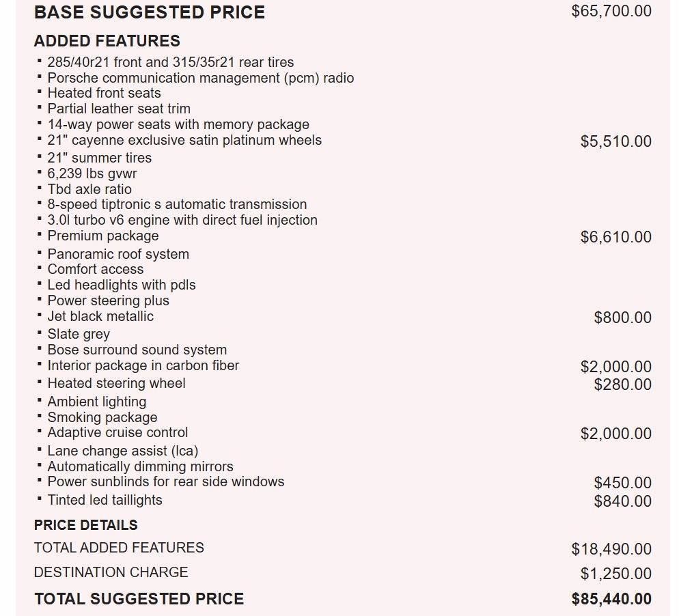Viewport: 679px width, 616px height.
Task: Click the $280.00 heated steering wheel price
Action: point(622,384)
